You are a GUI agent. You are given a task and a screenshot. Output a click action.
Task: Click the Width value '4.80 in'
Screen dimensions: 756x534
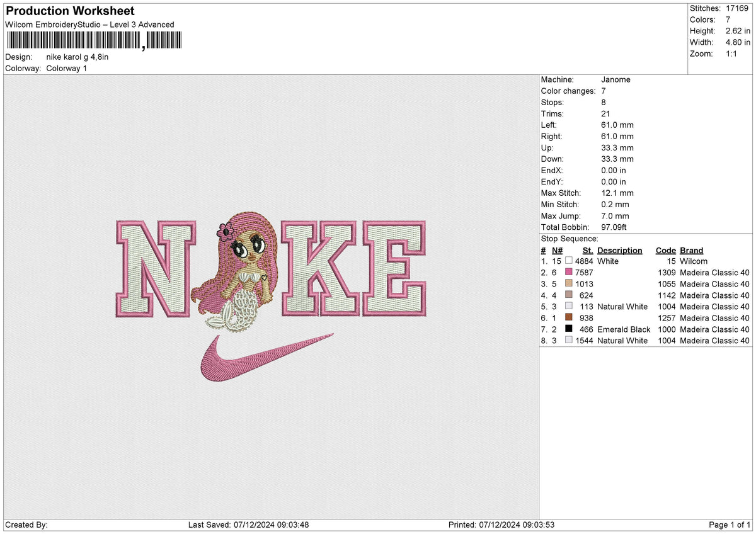pos(738,42)
